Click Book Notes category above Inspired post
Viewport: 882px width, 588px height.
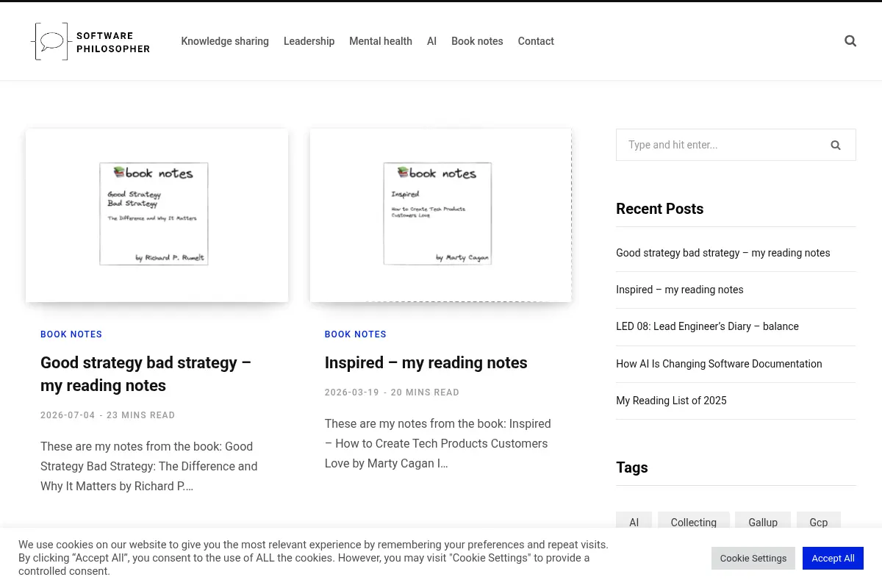pos(356,334)
